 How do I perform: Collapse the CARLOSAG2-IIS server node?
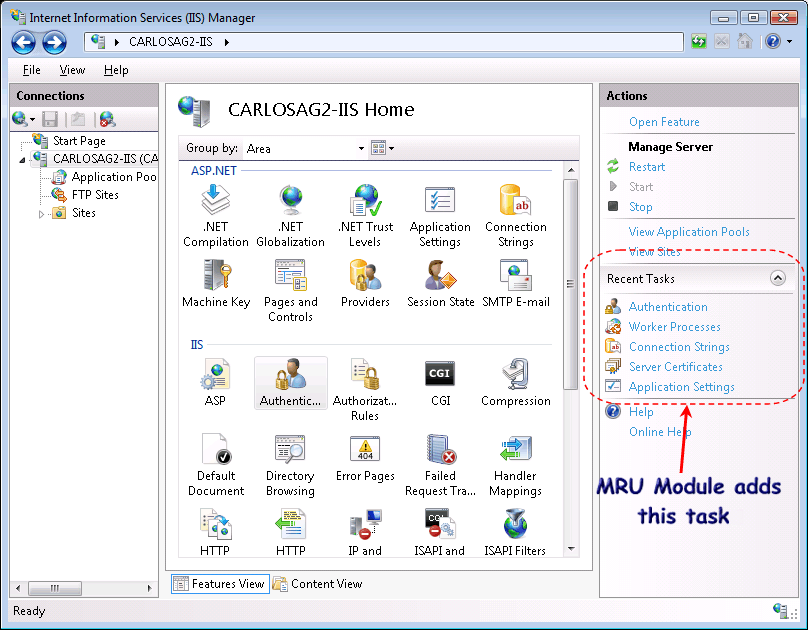point(22,160)
